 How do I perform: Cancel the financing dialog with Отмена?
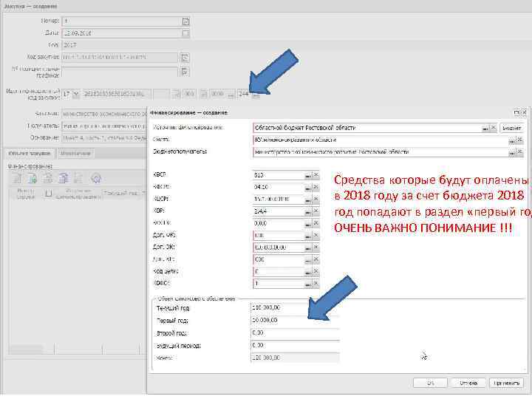pos(468,383)
